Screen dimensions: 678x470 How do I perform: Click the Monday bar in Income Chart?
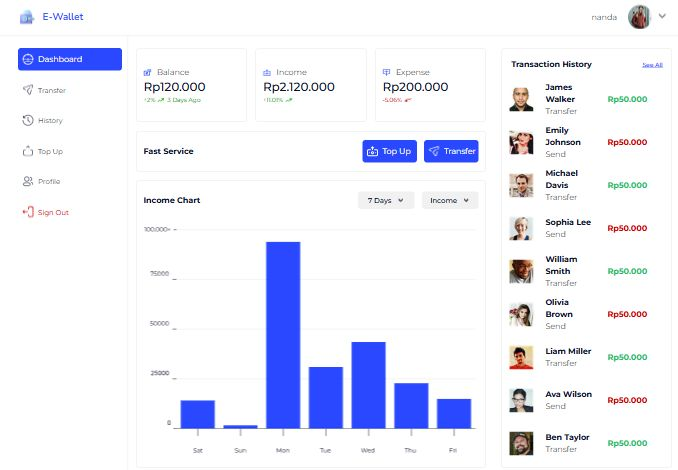(x=283, y=335)
